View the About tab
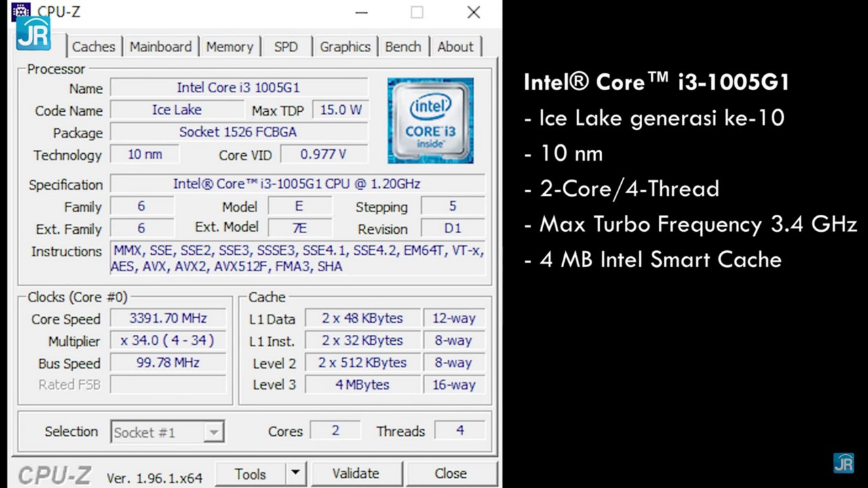The height and width of the screenshot is (488, 868). tap(455, 47)
